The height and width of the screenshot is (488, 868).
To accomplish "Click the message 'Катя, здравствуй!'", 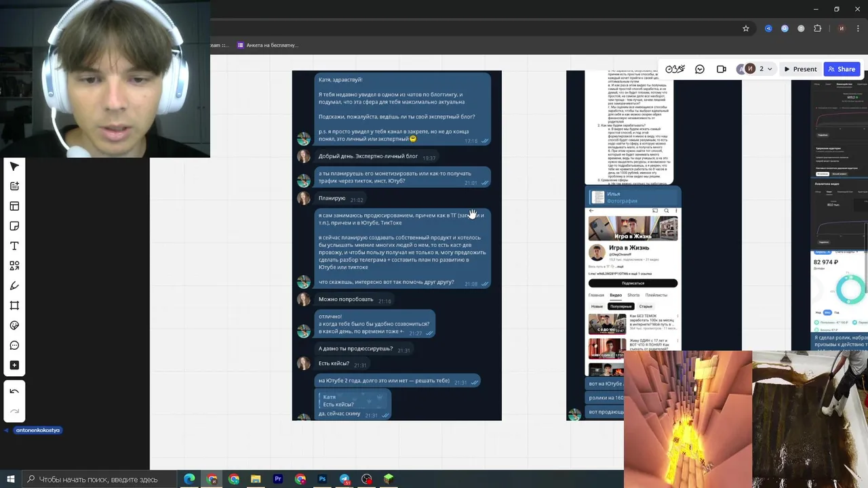I will [x=340, y=80].
